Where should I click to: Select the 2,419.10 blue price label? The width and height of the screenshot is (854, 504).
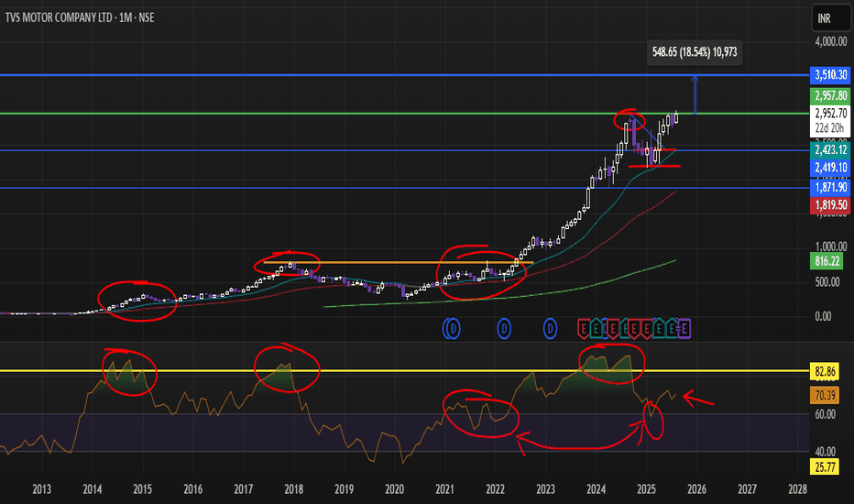coord(830,168)
